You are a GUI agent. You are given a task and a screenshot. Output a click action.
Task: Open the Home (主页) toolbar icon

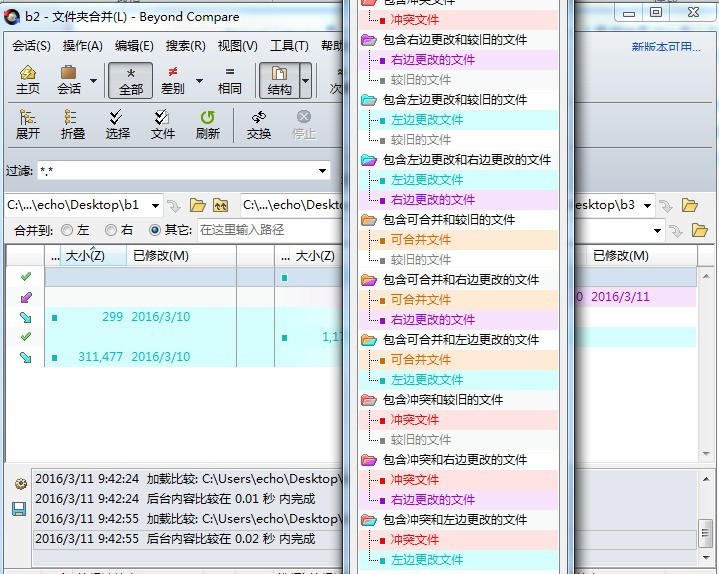tap(28, 80)
